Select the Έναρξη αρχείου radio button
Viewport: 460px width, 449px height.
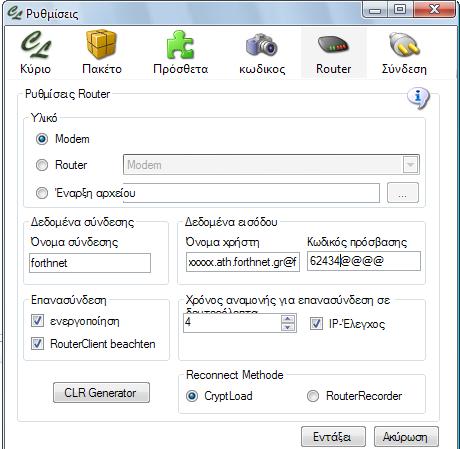[x=42, y=193]
